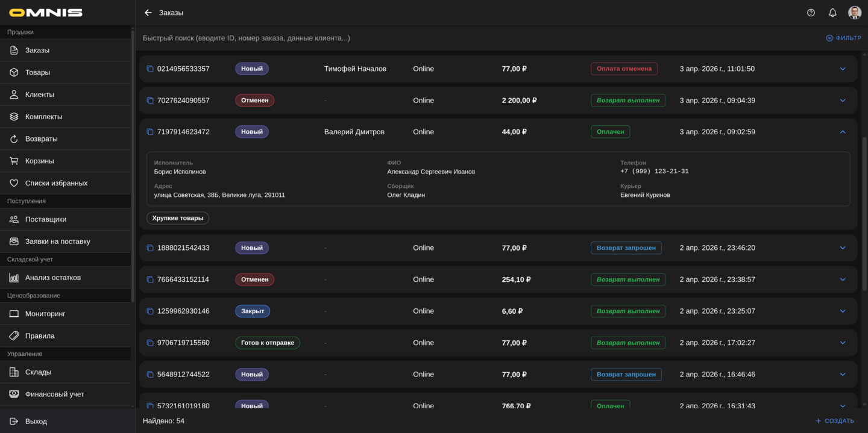This screenshot has height=433, width=868.
Task: Open the help question mark icon
Action: [811, 13]
